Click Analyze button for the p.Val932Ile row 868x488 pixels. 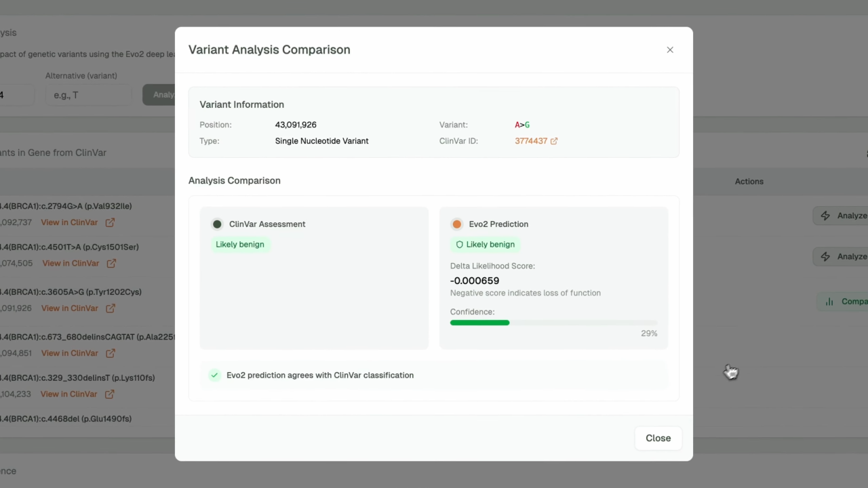tap(841, 216)
